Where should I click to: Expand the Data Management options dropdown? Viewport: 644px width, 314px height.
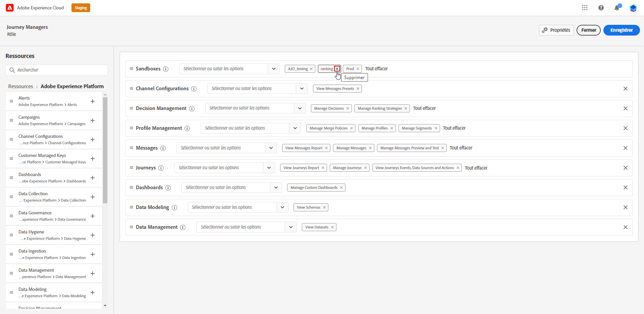[x=291, y=227]
